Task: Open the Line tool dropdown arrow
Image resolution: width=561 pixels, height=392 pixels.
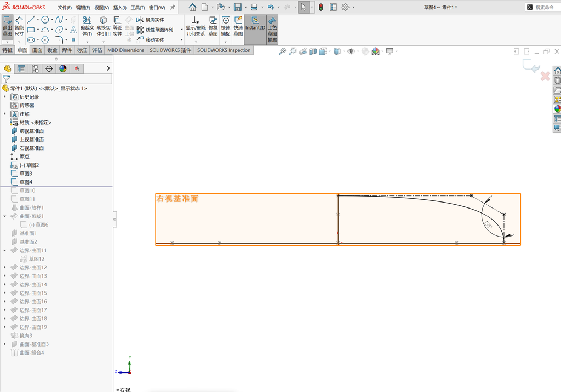Action: pyautogui.click(x=38, y=20)
